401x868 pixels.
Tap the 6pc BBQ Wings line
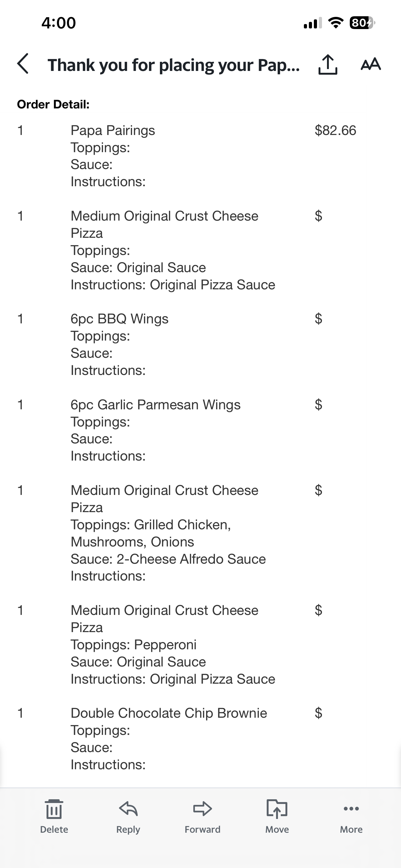[x=120, y=319]
